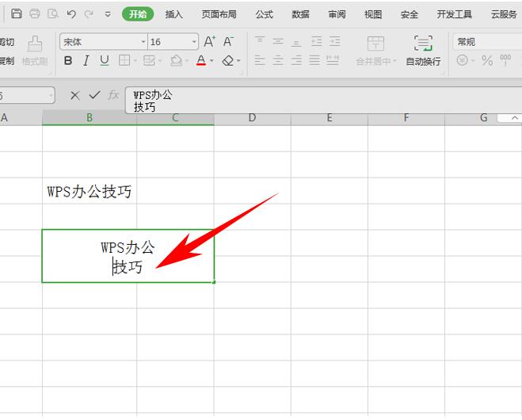The image size is (522, 420).
Task: Click the fx insert function icon
Action: tap(113, 95)
